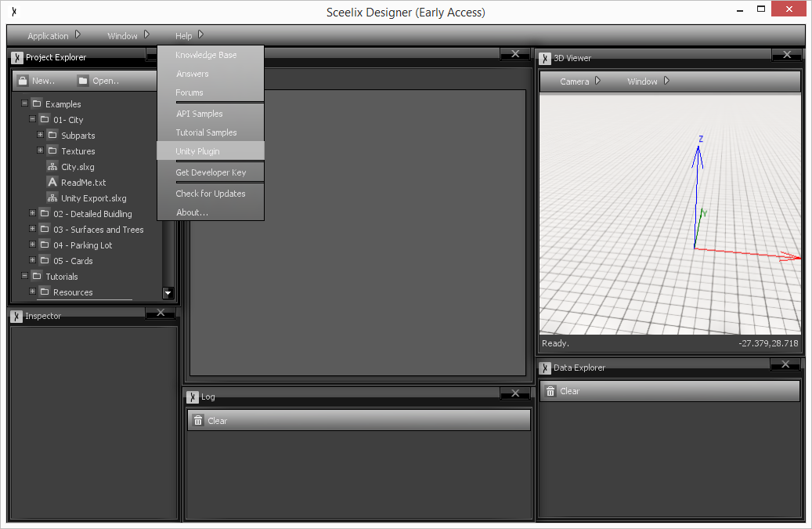The height and width of the screenshot is (529, 812).
Task: Select API Samples menu entry
Action: click(211, 114)
